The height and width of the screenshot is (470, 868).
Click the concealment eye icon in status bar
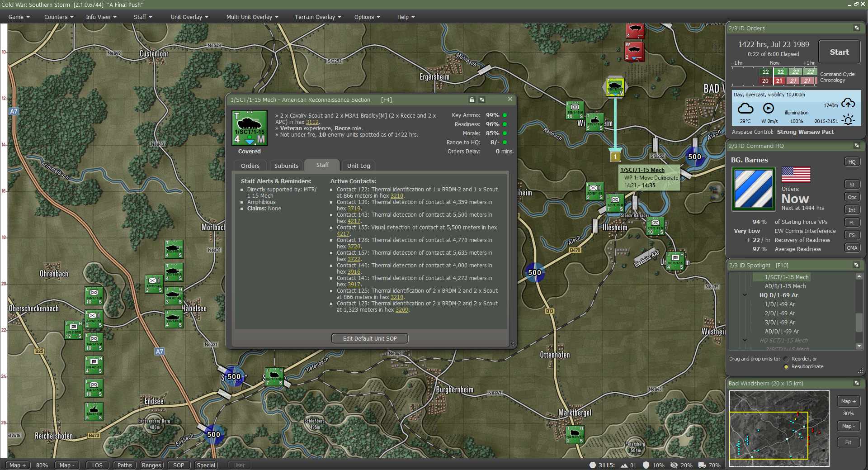pos(674,465)
